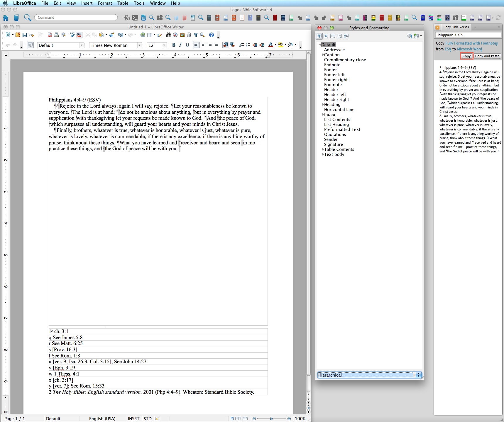Viewport: 504px width, 422px height.
Task: Click the Copy button in Copy Bible Verses
Action: (x=466, y=56)
